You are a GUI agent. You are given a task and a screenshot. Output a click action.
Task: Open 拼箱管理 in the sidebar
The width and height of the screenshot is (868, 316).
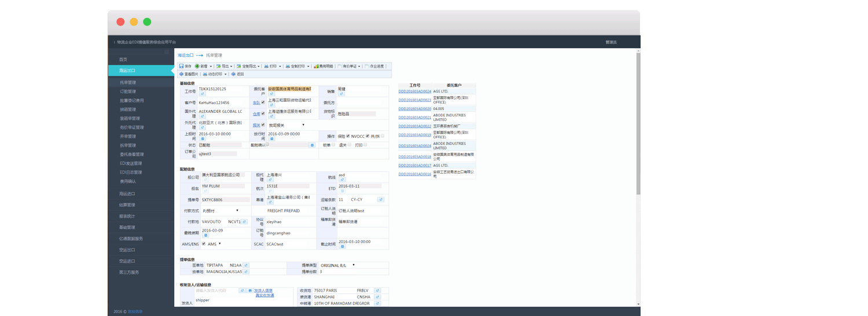[128, 109]
